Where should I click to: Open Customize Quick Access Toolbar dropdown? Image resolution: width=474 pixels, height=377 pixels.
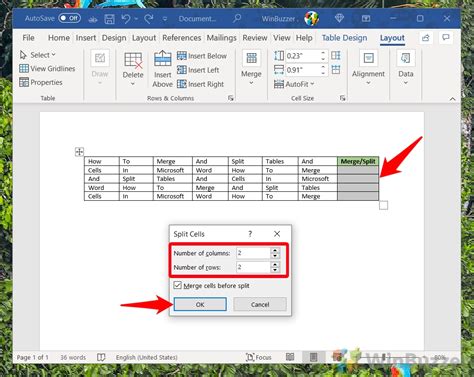[165, 19]
